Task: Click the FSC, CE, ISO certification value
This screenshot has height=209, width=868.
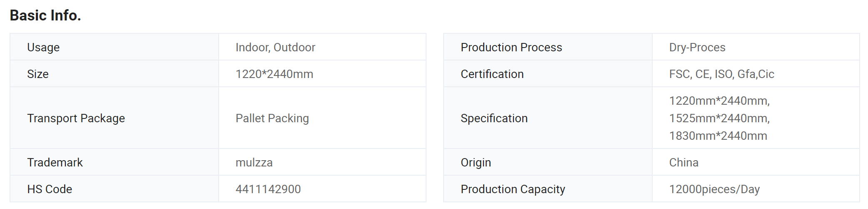Action: [x=722, y=74]
